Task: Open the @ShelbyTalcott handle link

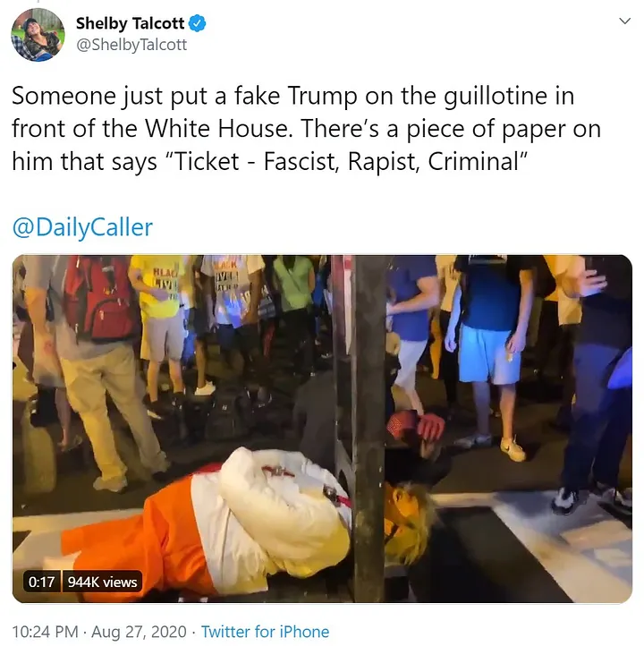Action: click(x=131, y=45)
